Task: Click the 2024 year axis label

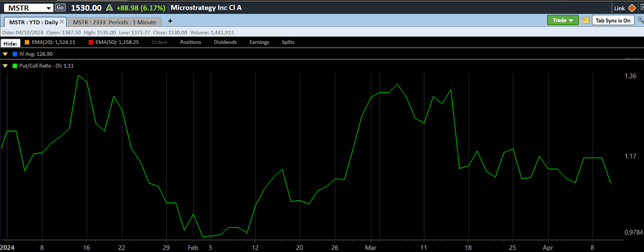Action: 7,247
